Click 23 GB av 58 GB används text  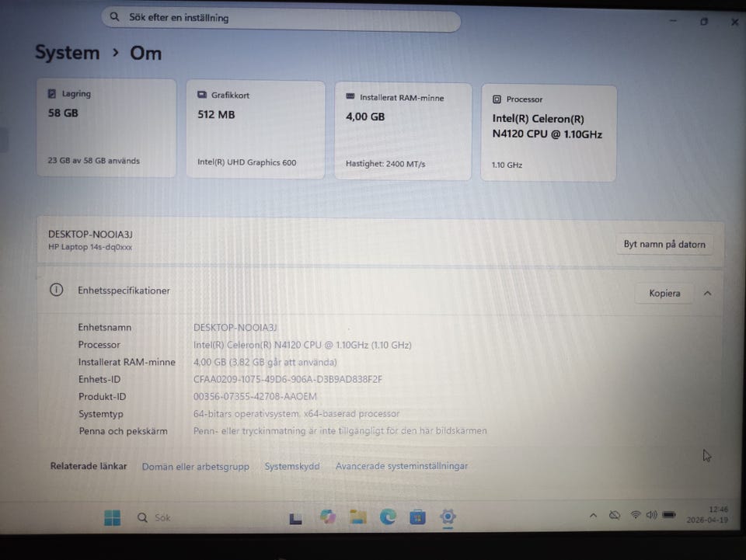pyautogui.click(x=94, y=161)
